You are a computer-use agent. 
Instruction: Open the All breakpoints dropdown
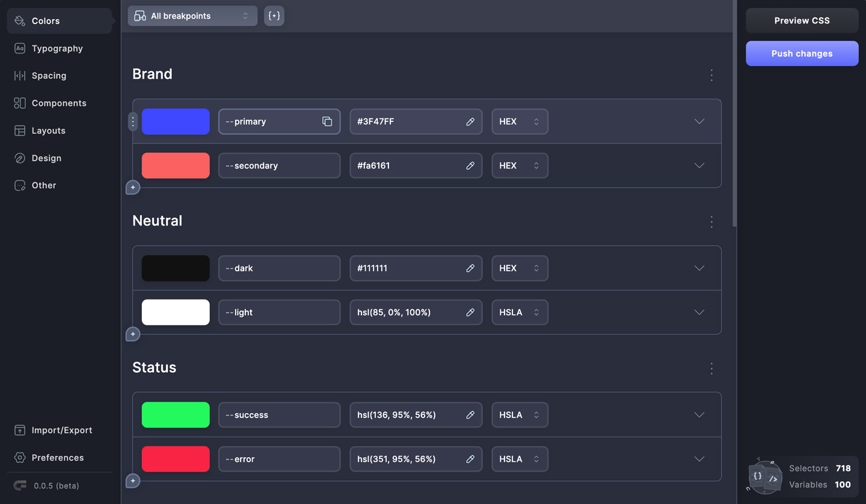pos(192,16)
